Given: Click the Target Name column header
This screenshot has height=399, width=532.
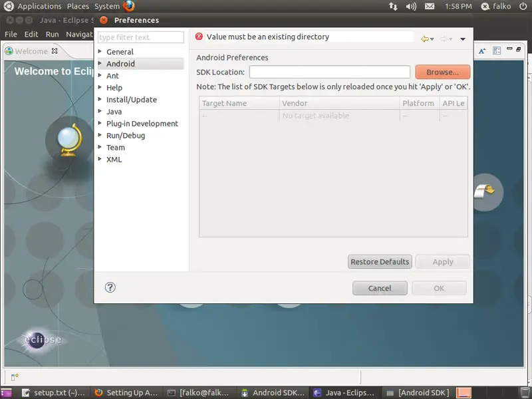Looking at the screenshot, I should click(239, 103).
